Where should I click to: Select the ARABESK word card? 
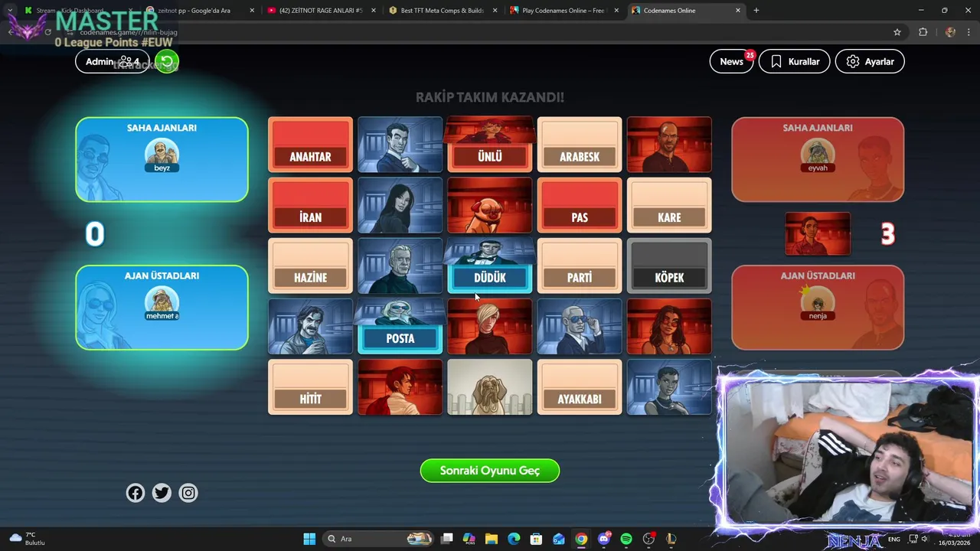[580, 145]
